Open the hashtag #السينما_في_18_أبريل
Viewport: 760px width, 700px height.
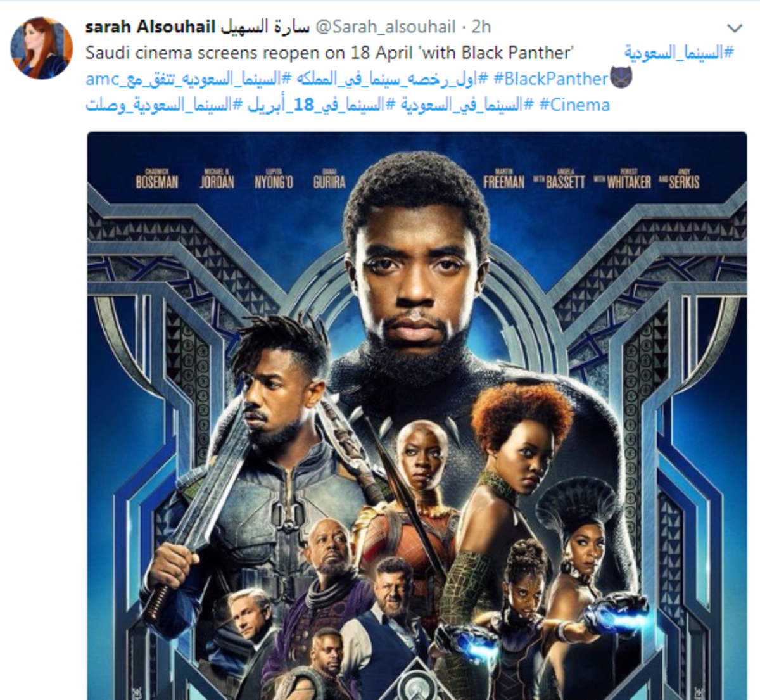click(x=309, y=105)
